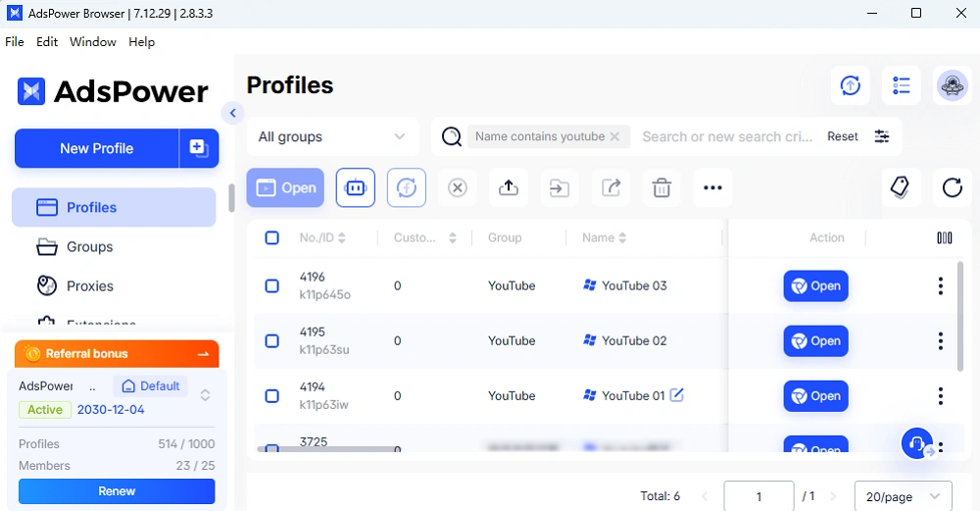Screen dimensions: 980x511
Task: Click the batch create icon beside New Profile
Action: coord(199,148)
